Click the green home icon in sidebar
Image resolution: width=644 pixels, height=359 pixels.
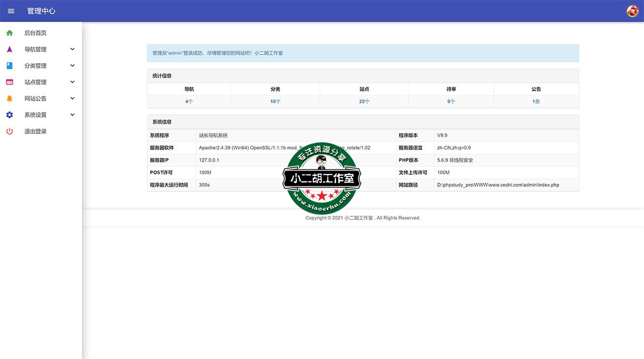point(9,33)
